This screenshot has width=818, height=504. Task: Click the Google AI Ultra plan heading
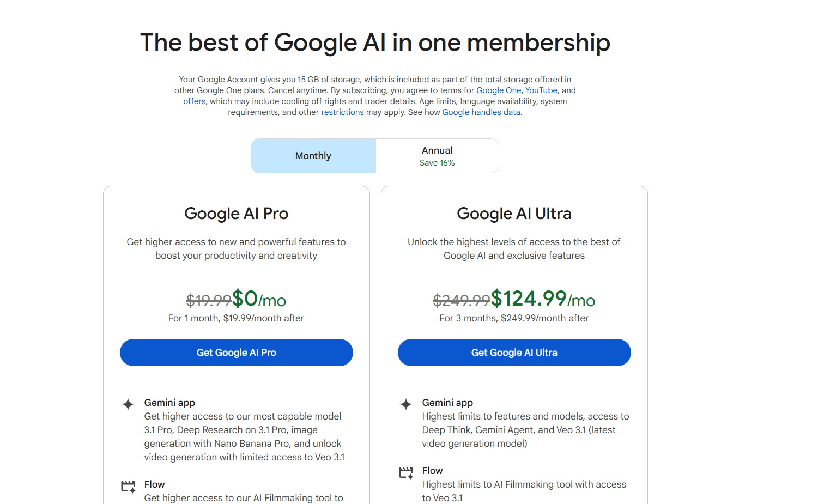click(x=514, y=214)
